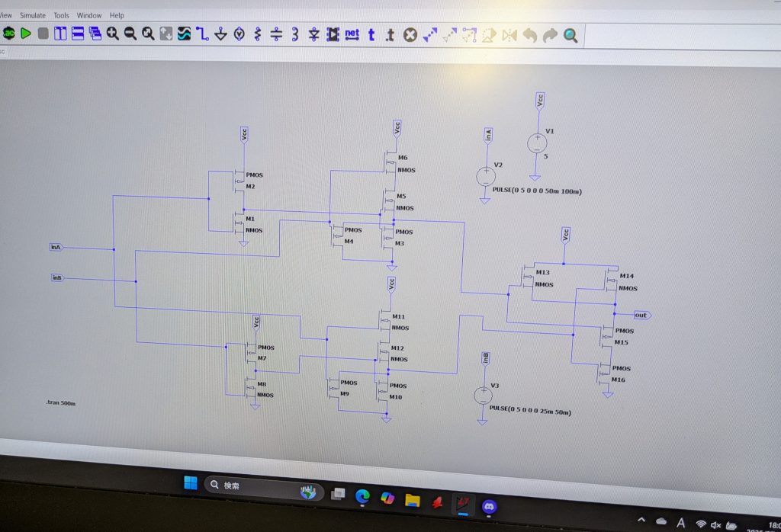The image size is (781, 532).
Task: Open Discord from the taskbar
Action: 489,507
